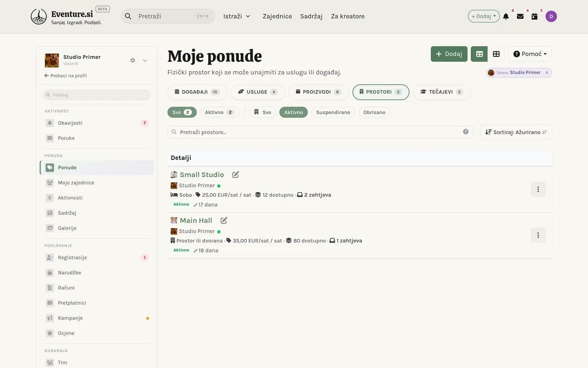
Task: Go to Obavijesti in sidebar
Action: pyautogui.click(x=97, y=123)
